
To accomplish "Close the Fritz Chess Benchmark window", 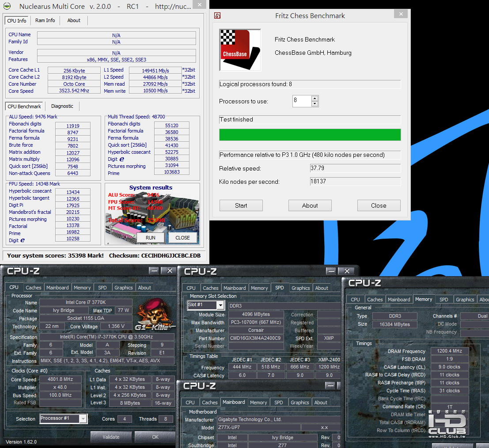I will pyautogui.click(x=401, y=14).
